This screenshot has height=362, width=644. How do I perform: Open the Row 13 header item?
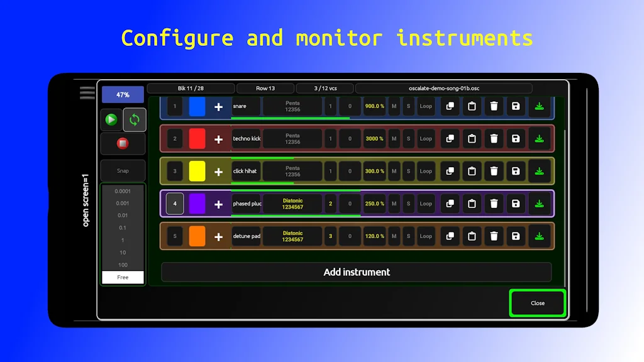tap(265, 88)
